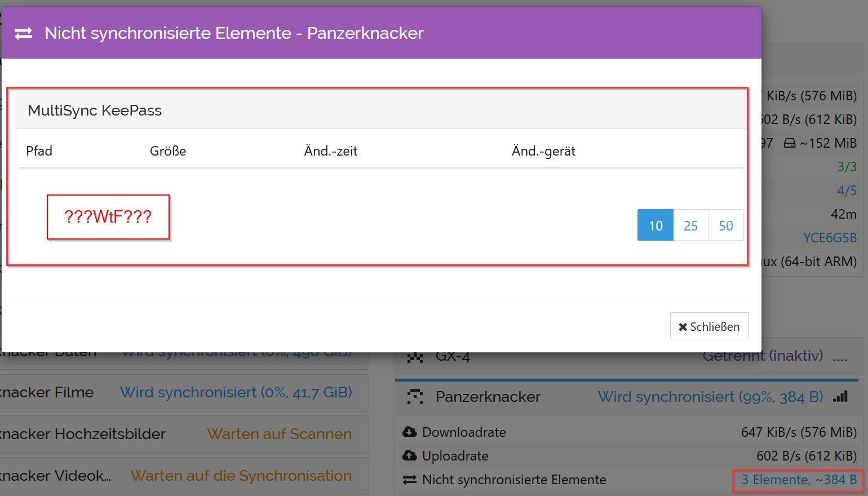Click the sync arrows icon in dialog header
This screenshot has width=868, height=496.
23,34
